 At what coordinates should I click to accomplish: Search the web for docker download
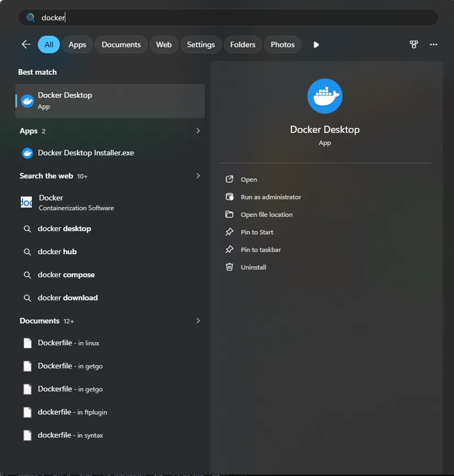tap(110, 298)
